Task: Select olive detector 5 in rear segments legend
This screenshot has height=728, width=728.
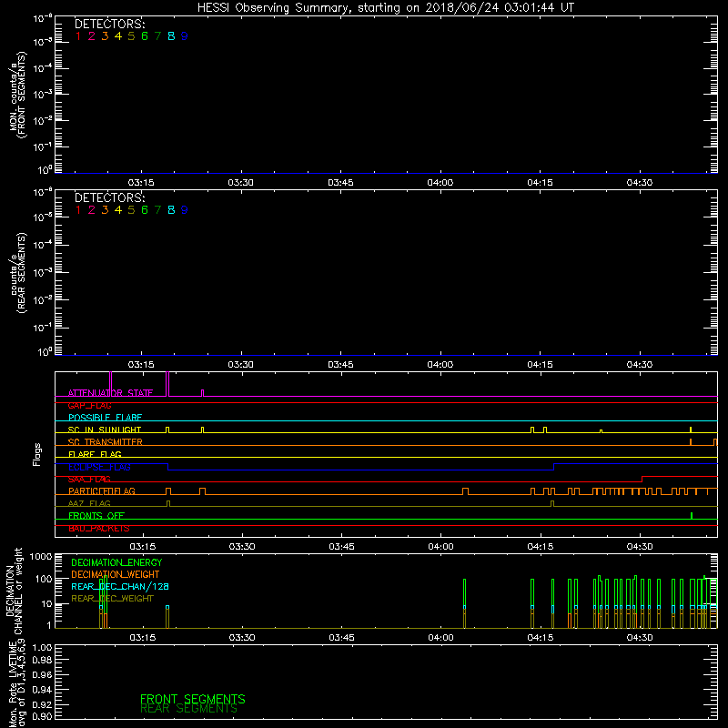Action: tap(131, 210)
